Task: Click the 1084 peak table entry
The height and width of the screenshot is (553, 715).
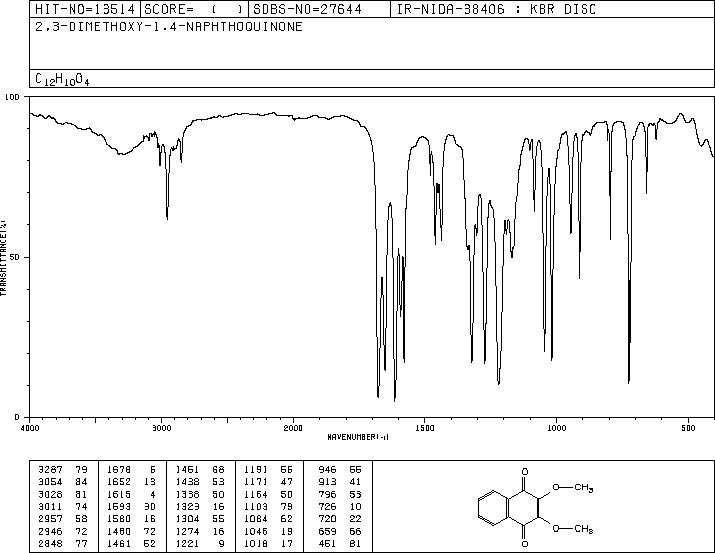Action: (256, 519)
